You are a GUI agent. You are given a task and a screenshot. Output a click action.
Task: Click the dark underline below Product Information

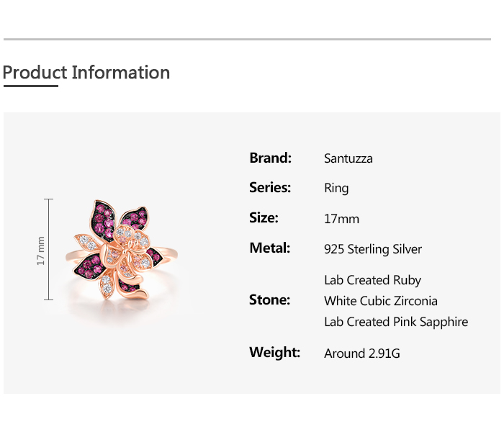(30, 86)
